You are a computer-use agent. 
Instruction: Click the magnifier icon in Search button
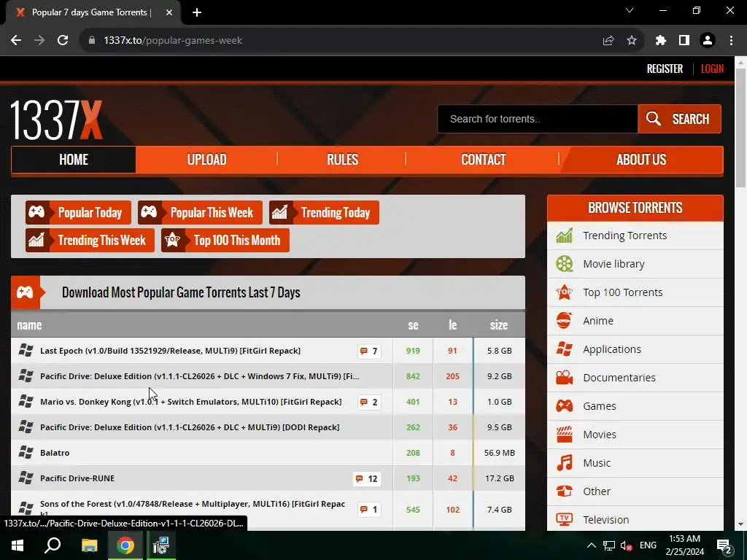(x=653, y=119)
